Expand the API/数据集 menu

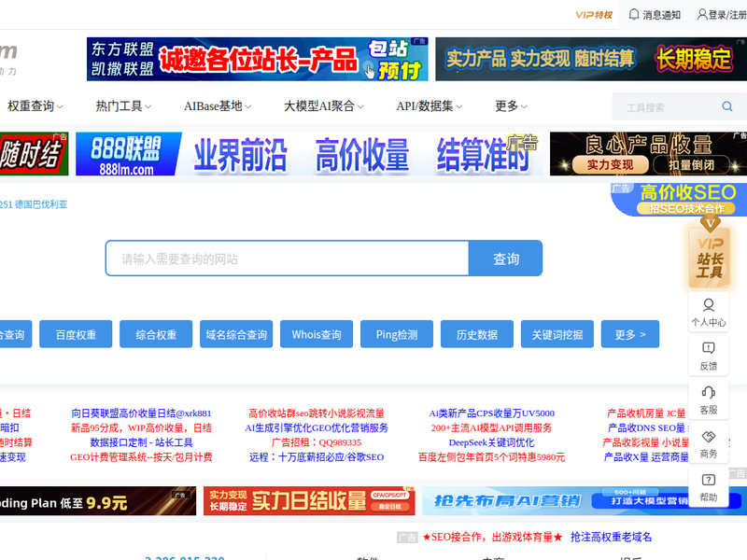tap(430, 106)
